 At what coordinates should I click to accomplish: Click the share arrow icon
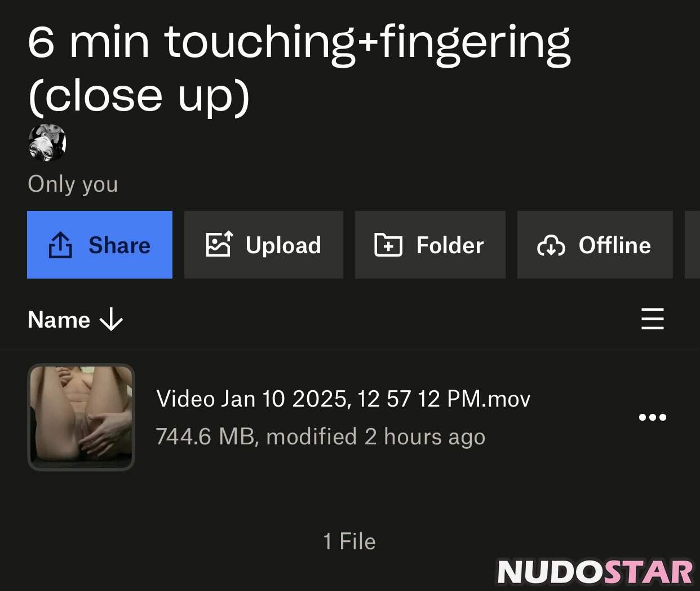60,245
